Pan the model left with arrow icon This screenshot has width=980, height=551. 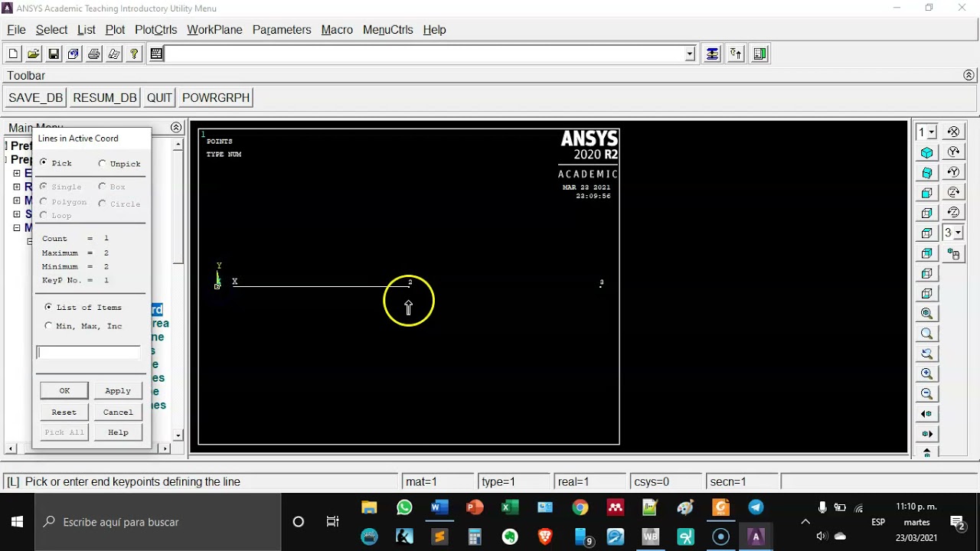927,414
